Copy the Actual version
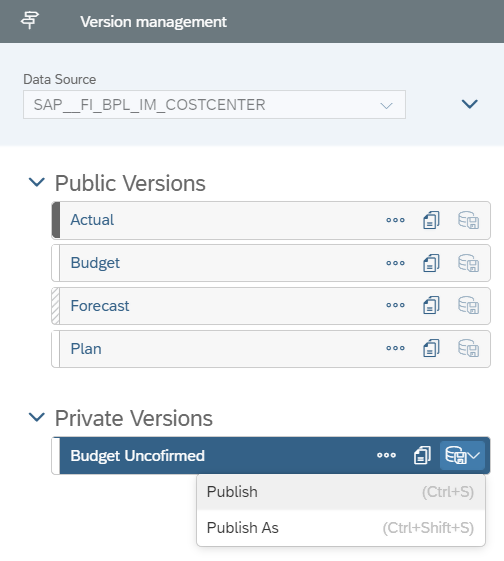This screenshot has width=504, height=561. [431, 220]
